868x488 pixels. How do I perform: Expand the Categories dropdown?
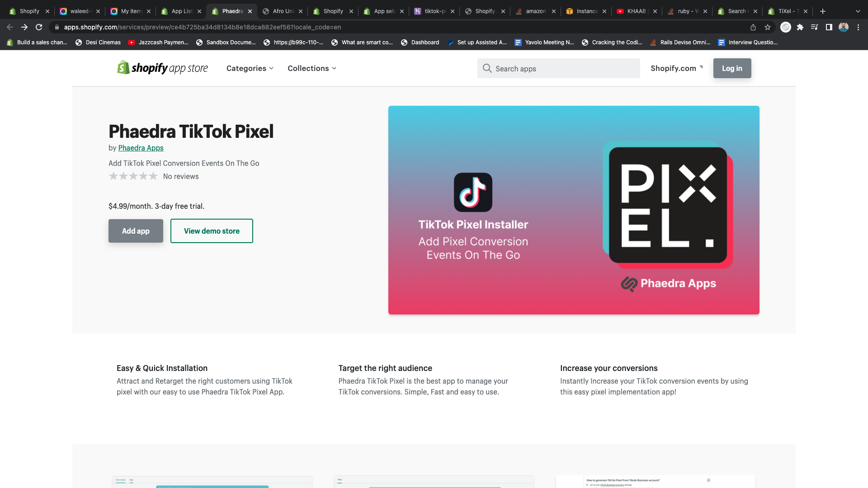(x=250, y=68)
